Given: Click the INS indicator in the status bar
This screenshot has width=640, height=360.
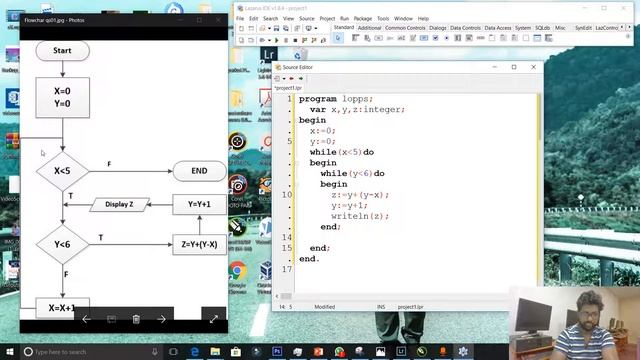Looking at the screenshot, I should 381,307.
